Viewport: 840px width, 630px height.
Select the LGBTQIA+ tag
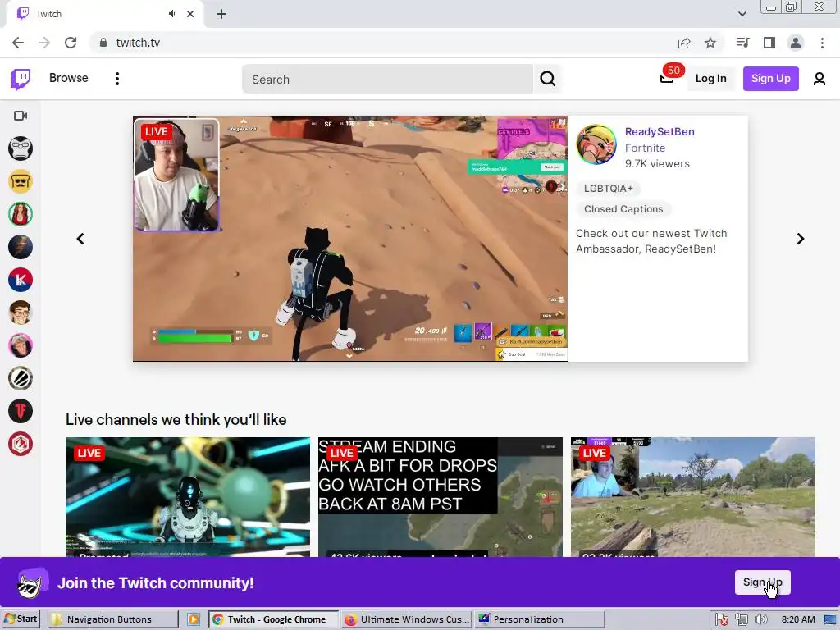608,189
